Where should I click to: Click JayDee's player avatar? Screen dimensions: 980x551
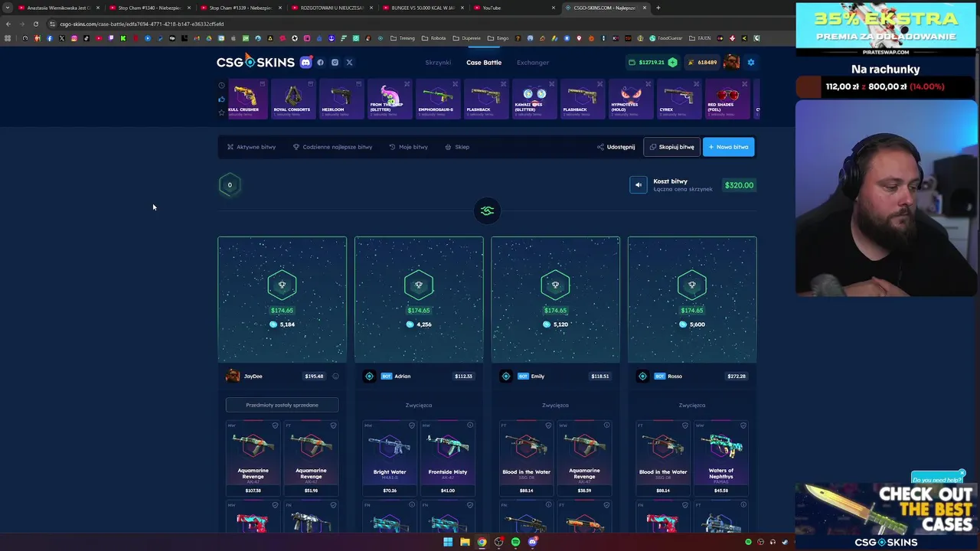coord(233,376)
